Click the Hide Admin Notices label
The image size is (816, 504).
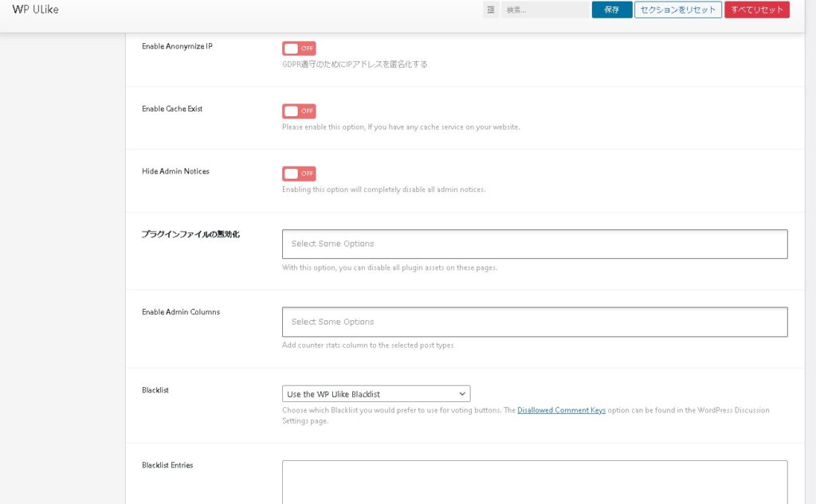pos(175,171)
